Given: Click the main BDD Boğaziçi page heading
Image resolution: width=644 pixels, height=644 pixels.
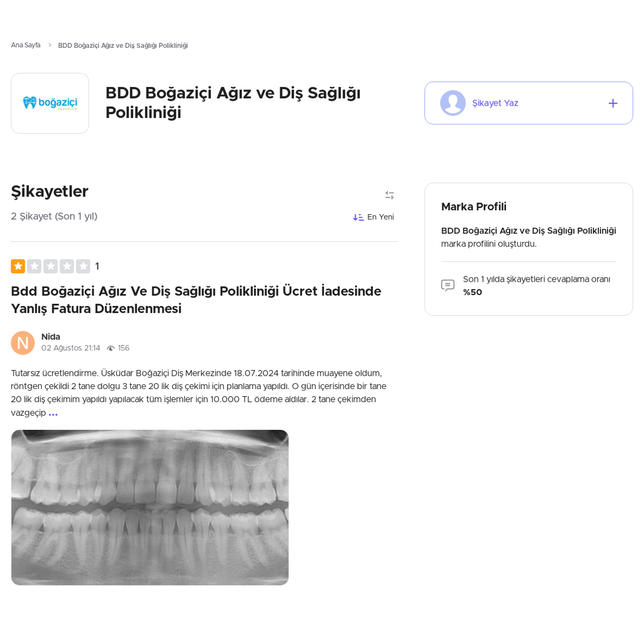Looking at the screenshot, I should 233,103.
